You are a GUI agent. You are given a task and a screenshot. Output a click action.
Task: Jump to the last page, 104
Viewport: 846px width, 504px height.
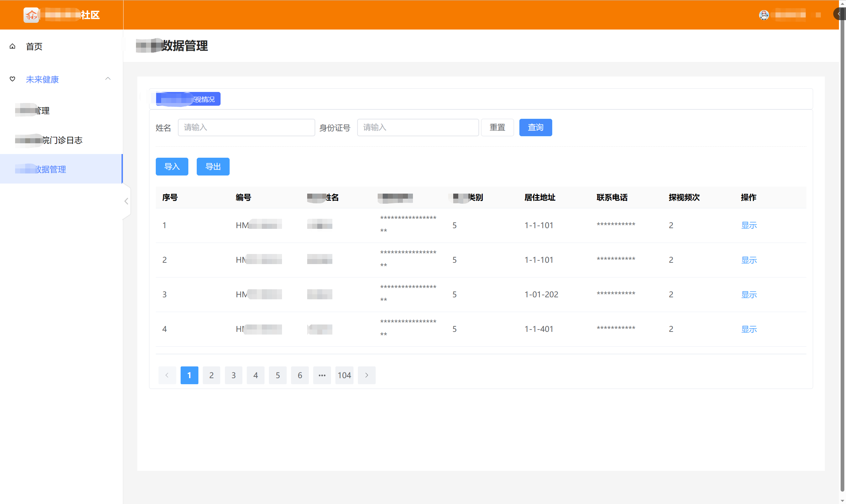click(344, 375)
